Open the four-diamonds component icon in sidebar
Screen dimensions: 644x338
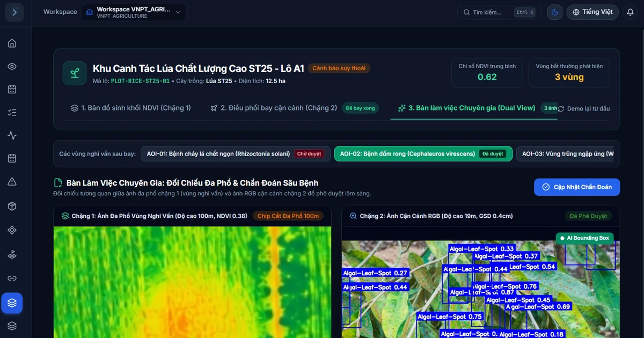(x=12, y=230)
